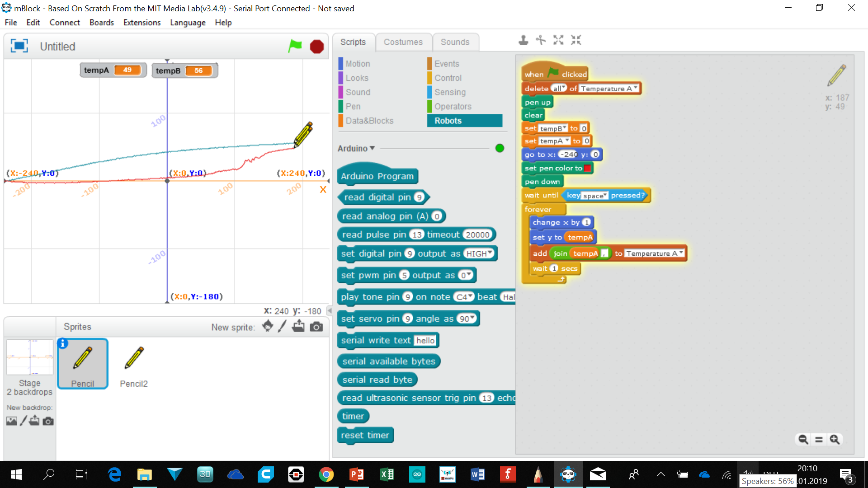Screen dimensions: 868x488
Task: Zoom in the scripts area
Action: 835,439
